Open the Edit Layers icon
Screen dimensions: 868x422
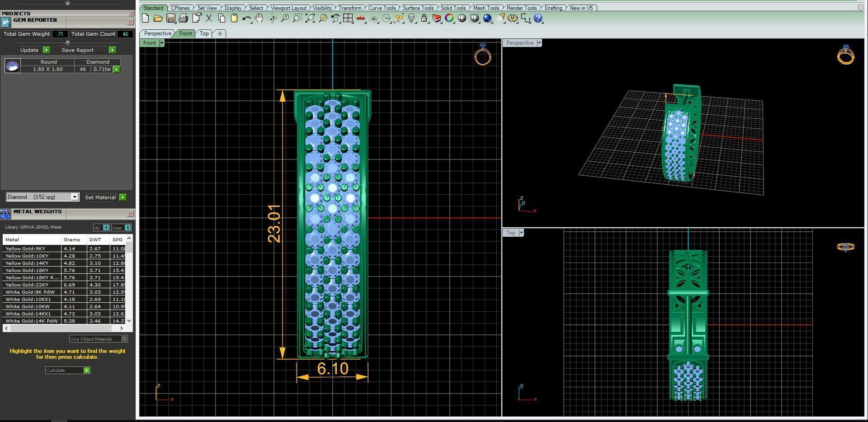click(437, 18)
